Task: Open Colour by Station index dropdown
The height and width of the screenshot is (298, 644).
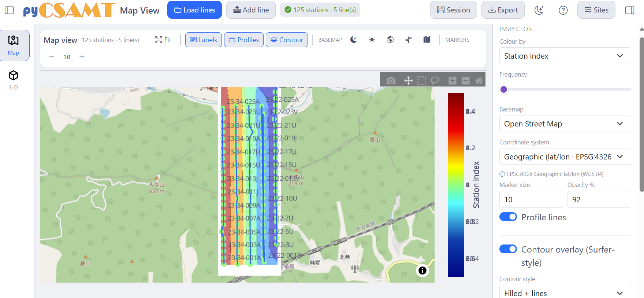Action: [x=565, y=56]
